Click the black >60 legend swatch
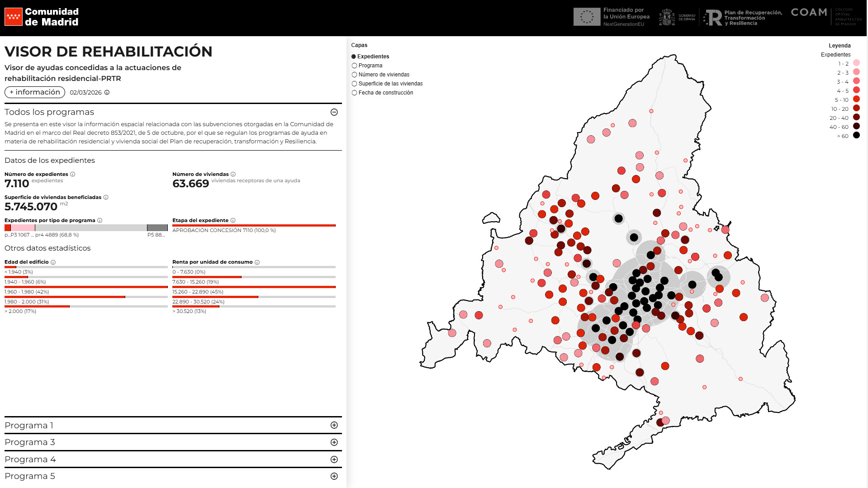The height and width of the screenshot is (488, 868). [856, 135]
